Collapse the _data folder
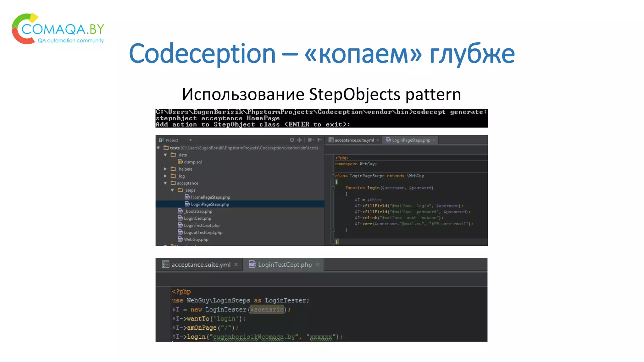This screenshot has width=644, height=362. [x=165, y=155]
